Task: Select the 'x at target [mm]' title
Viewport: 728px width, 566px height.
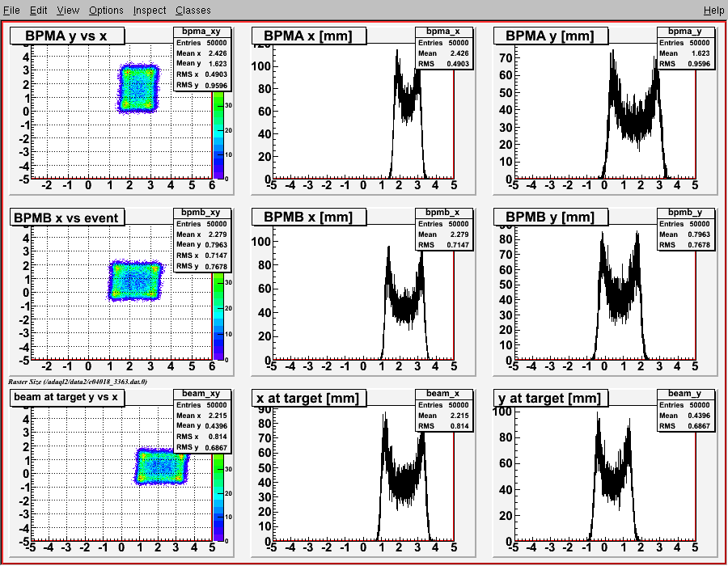Action: (x=309, y=398)
